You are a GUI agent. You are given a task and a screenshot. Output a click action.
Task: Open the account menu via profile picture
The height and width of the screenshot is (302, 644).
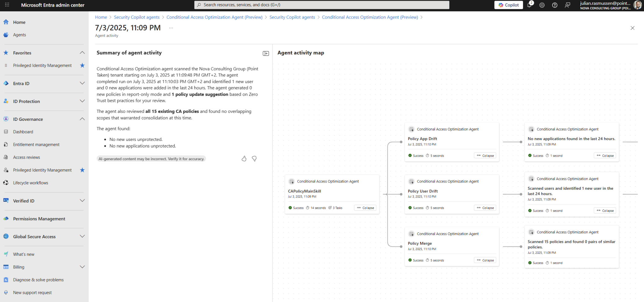tap(637, 5)
